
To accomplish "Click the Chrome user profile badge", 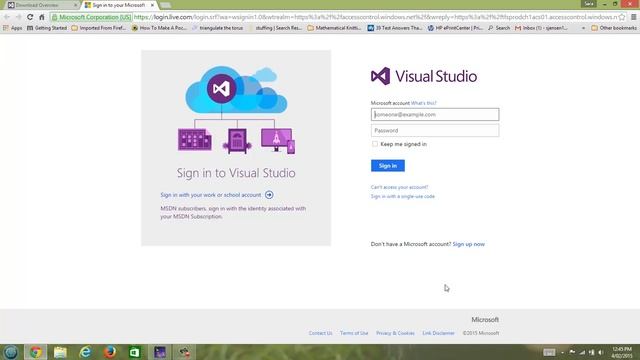I will 589,4.
